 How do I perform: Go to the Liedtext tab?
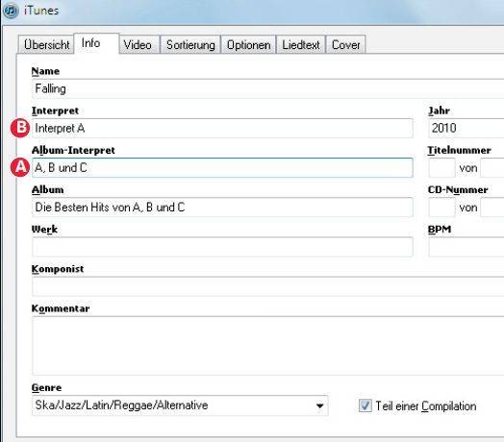click(300, 44)
